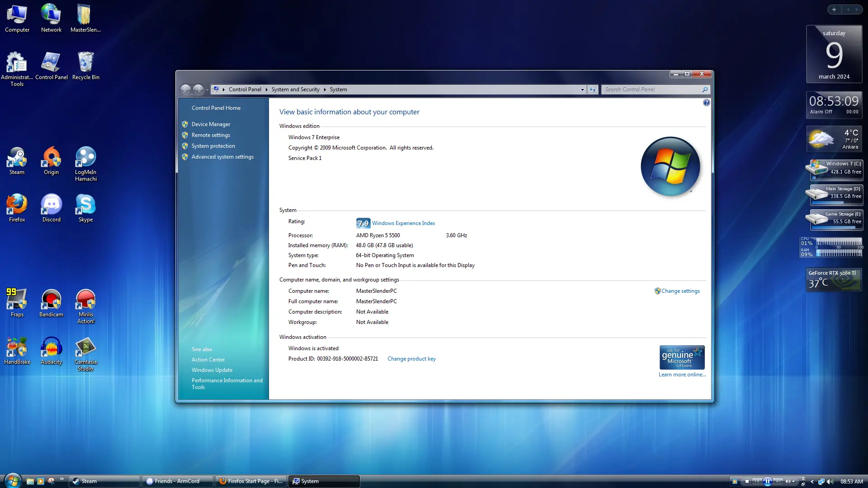Viewport: 868px width, 488px height.
Task: Open Advanced system settings link
Action: (222, 157)
